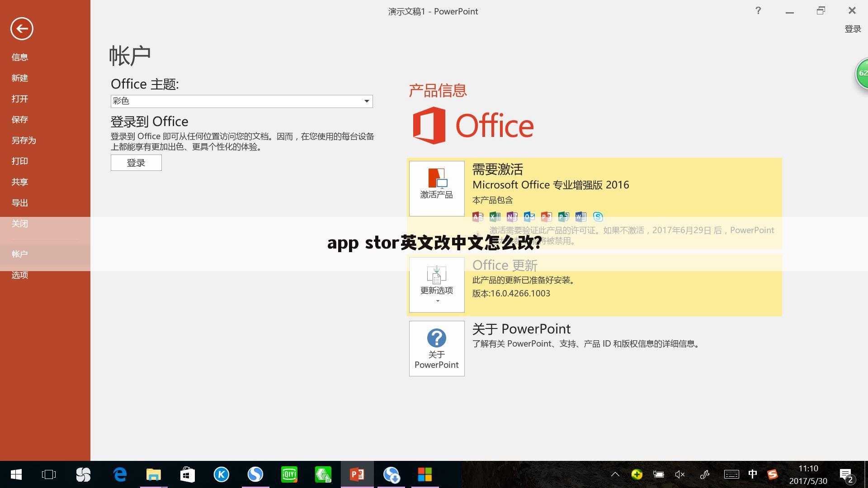Viewport: 868px width, 488px height.
Task: Click the Sogou input tray icon
Action: point(773,474)
